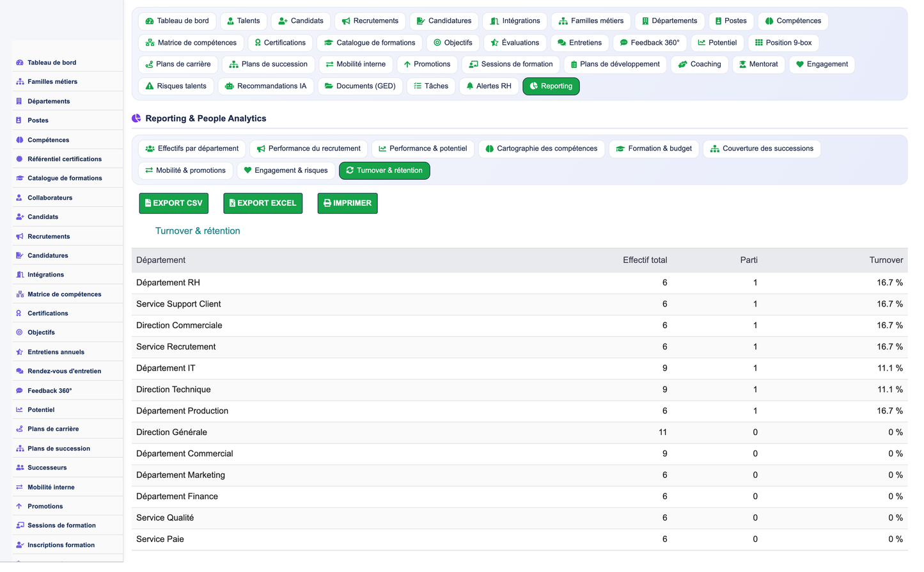Click the Référentiel certifications sidebar icon
924x572 pixels.
coord(20,159)
